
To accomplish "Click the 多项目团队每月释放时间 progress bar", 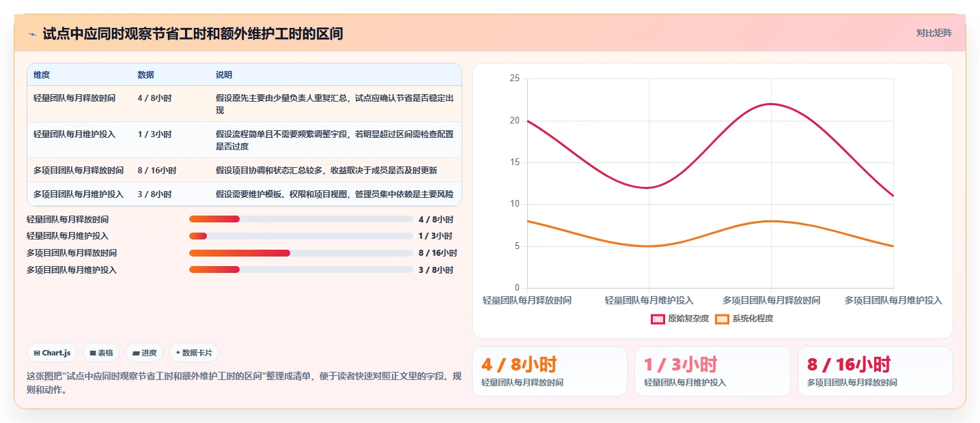I will point(301,252).
